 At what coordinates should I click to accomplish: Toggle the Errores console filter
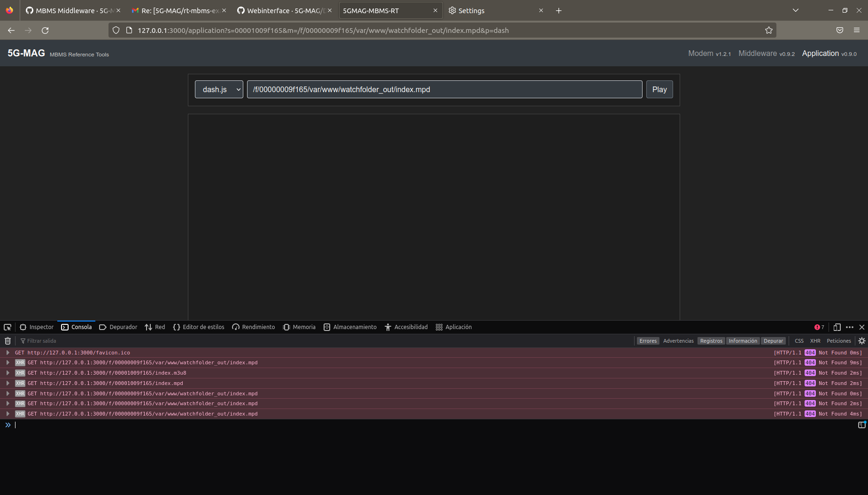[648, 340]
